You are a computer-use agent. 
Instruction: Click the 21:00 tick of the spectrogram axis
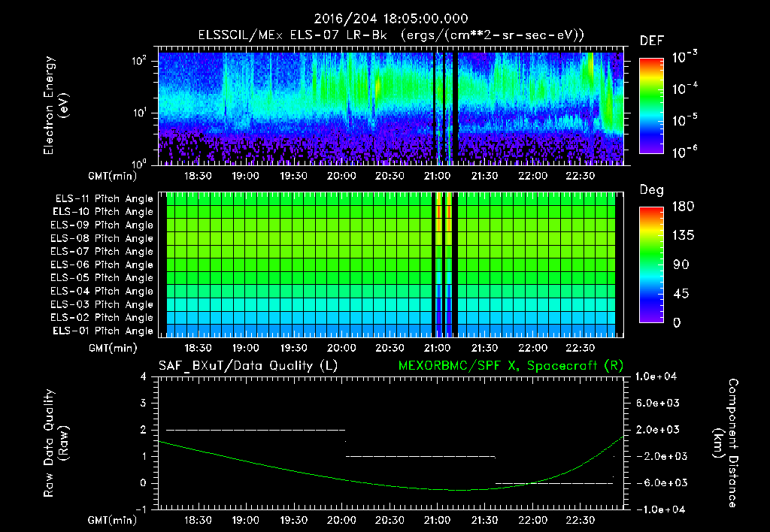(x=437, y=176)
